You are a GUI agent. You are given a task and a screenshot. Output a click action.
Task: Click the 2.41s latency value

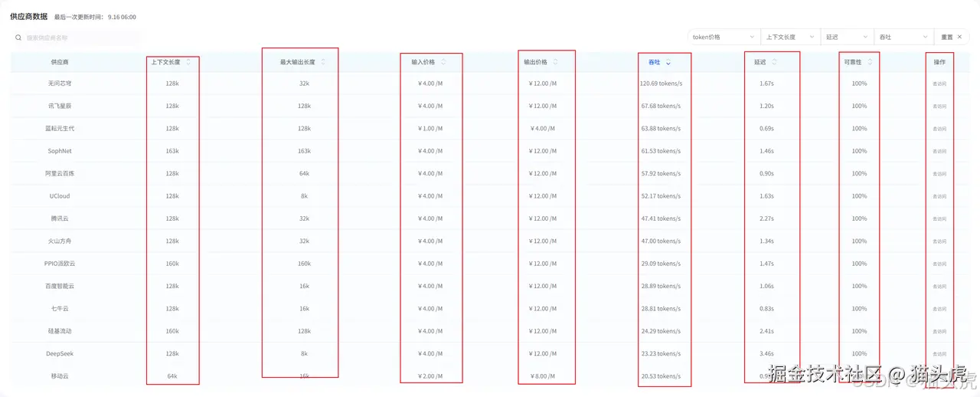point(766,331)
